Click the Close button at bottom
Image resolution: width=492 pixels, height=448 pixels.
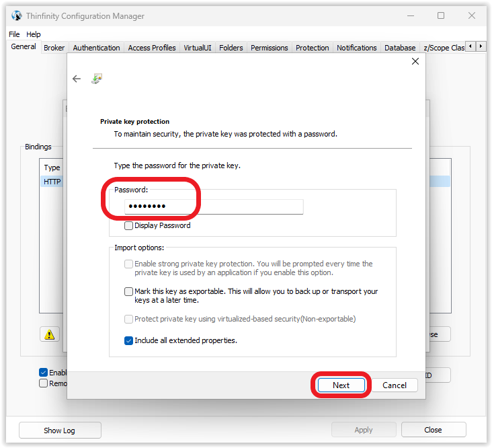pos(434,430)
